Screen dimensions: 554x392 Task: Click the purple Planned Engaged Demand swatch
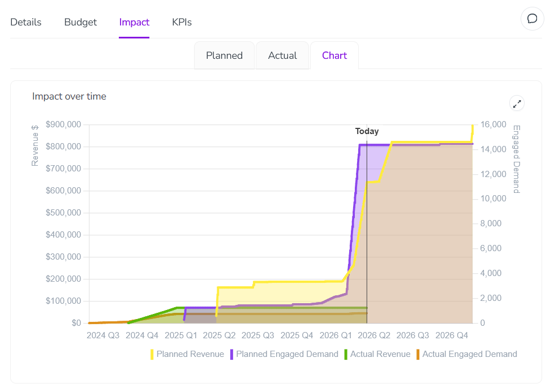[x=232, y=355]
